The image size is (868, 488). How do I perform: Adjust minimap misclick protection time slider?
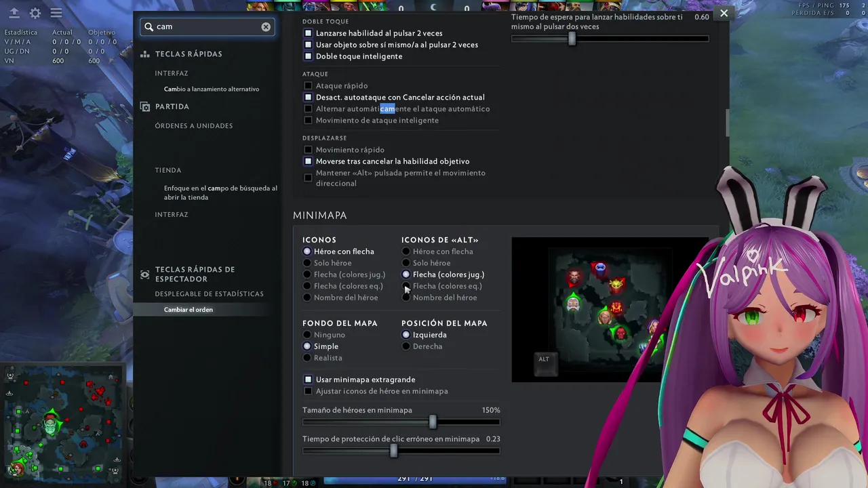click(393, 451)
